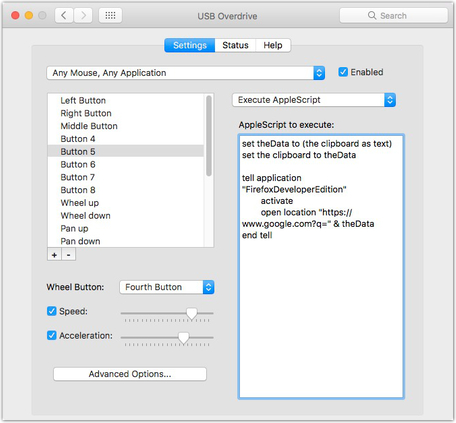Minimize the USB Overdrive window
Screen dimensions: 456x423
coord(29,15)
